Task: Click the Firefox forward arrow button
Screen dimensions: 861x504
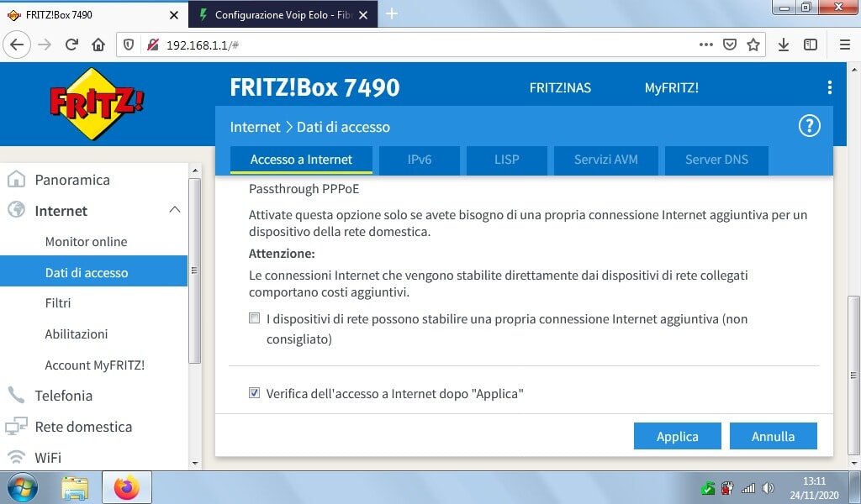Action: click(45, 45)
